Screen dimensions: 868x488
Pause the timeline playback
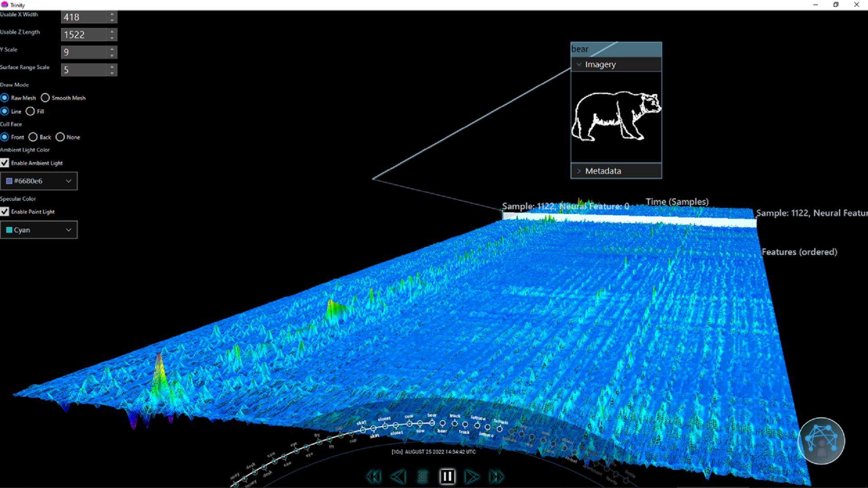point(447,476)
